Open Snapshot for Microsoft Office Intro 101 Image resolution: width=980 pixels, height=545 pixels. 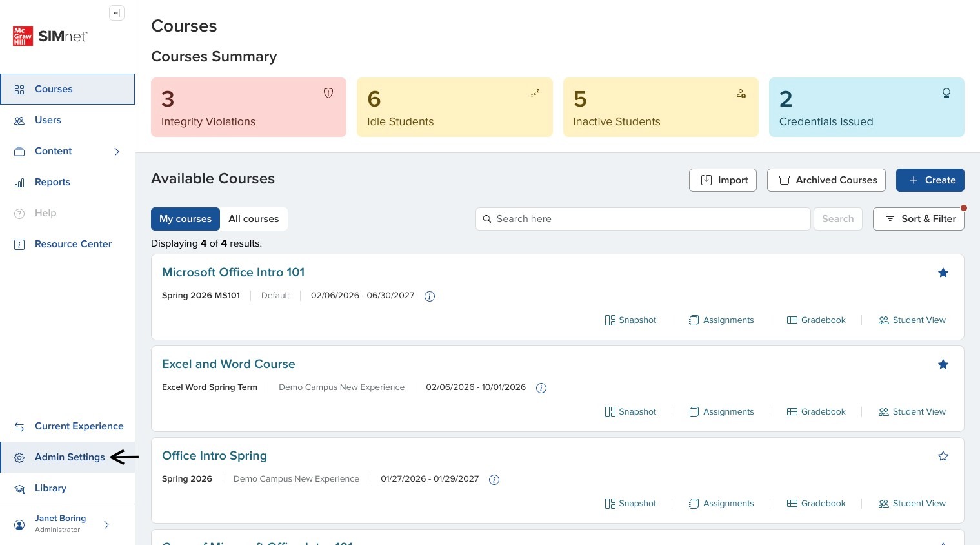pyautogui.click(x=630, y=320)
